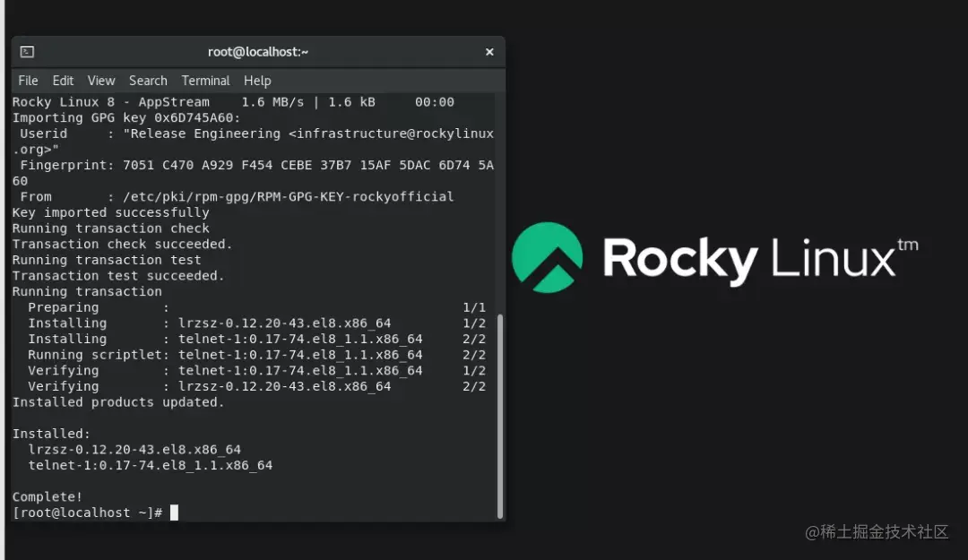Viewport: 968px width, 560px height.
Task: Open the Edit menu
Action: coord(63,81)
